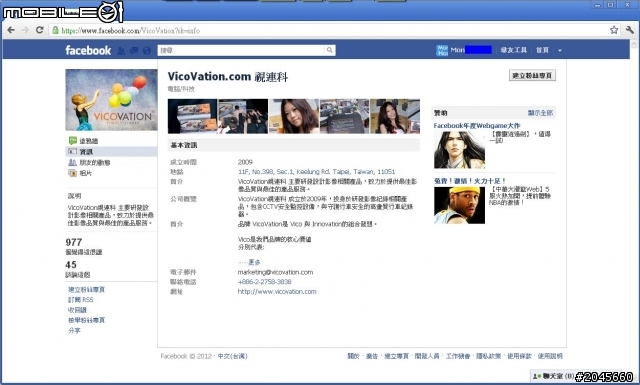Click the report page link in sidebar
This screenshot has width=640, height=385.
(86, 320)
